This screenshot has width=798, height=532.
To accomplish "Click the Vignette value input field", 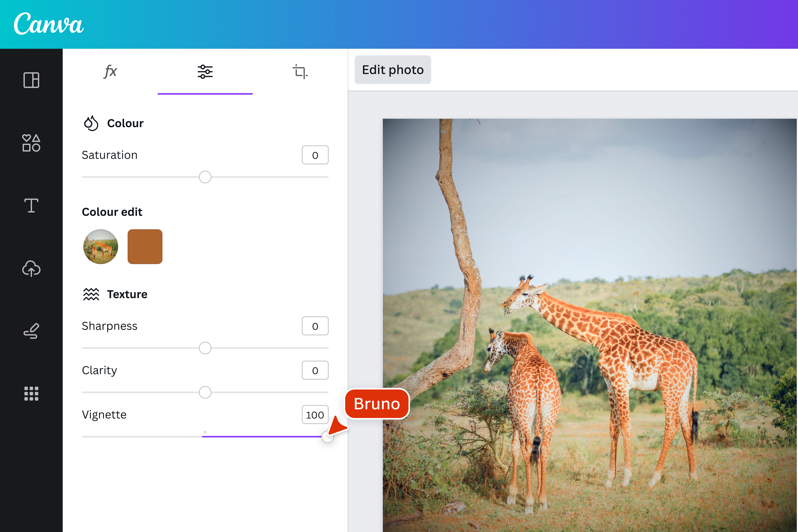I will 315,415.
